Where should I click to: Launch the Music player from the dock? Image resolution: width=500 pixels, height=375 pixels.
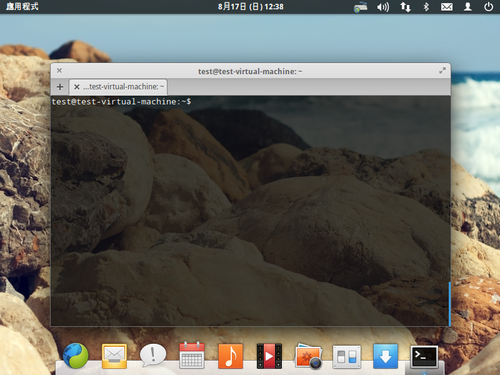pyautogui.click(x=230, y=356)
